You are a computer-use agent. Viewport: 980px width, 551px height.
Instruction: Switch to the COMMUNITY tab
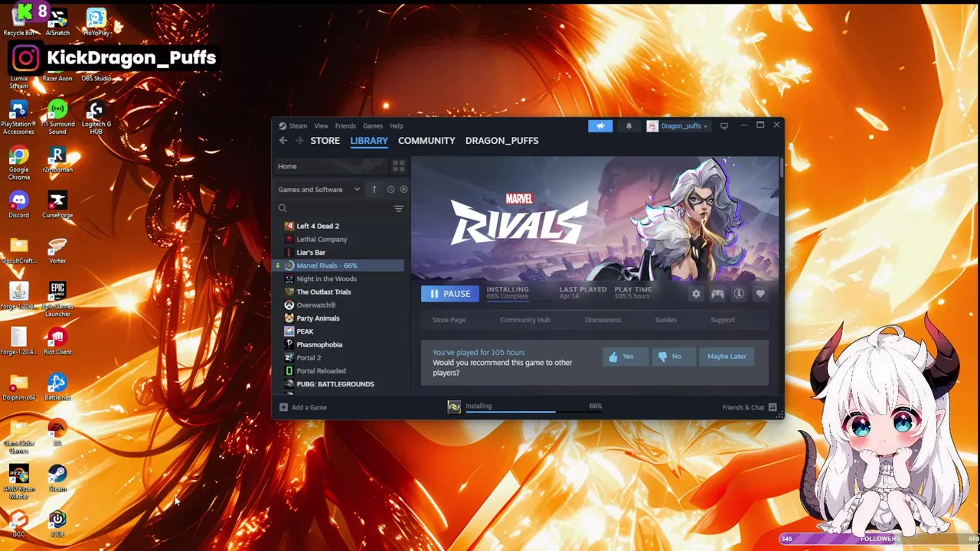pos(426,141)
